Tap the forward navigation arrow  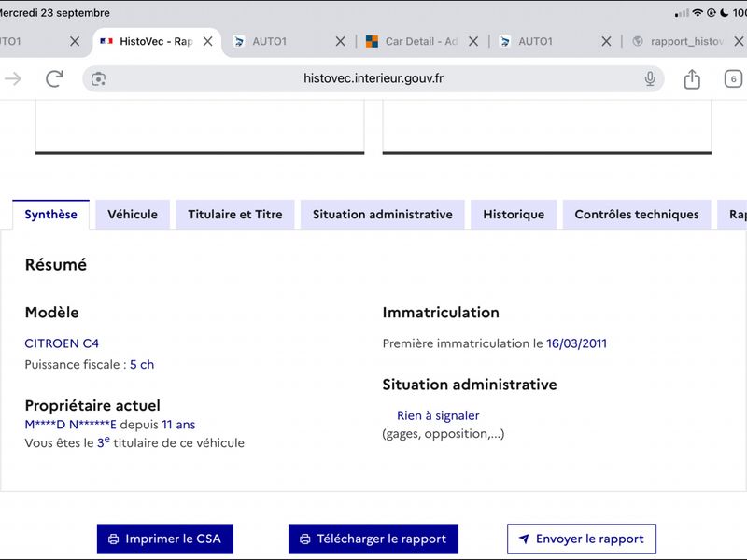[x=13, y=78]
